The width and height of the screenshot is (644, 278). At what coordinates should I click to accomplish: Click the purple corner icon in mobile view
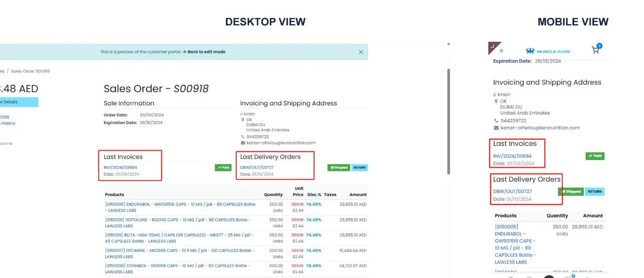pos(493,46)
